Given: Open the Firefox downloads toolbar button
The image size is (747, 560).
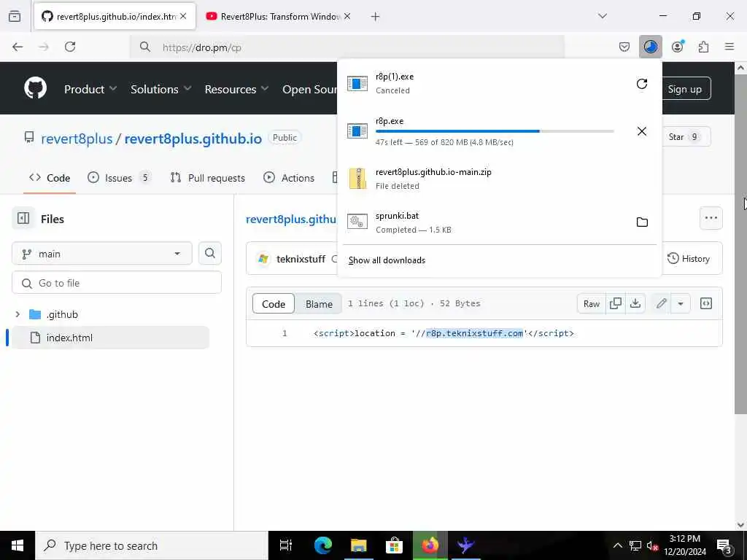Looking at the screenshot, I should click(650, 47).
